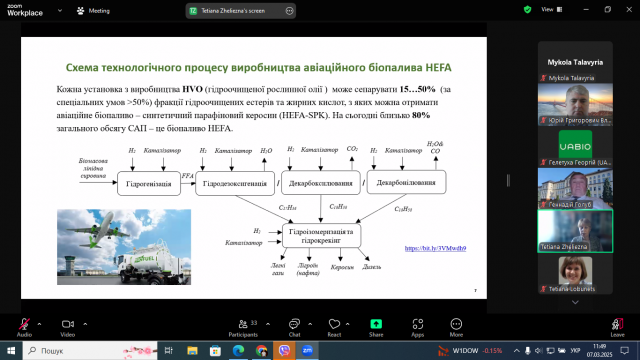This screenshot has width=640, height=360.
Task: Click the Гідрогенізація box in diagram
Action: pos(149,184)
